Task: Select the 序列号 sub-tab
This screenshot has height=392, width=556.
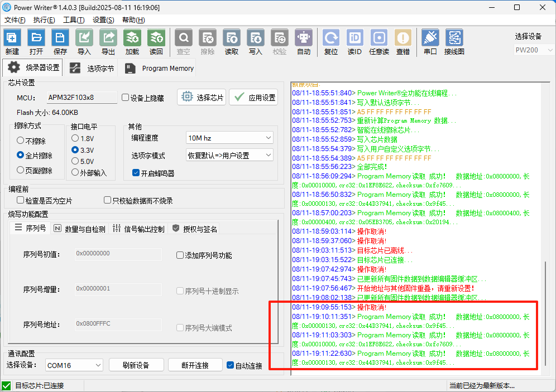Action: [x=30, y=228]
